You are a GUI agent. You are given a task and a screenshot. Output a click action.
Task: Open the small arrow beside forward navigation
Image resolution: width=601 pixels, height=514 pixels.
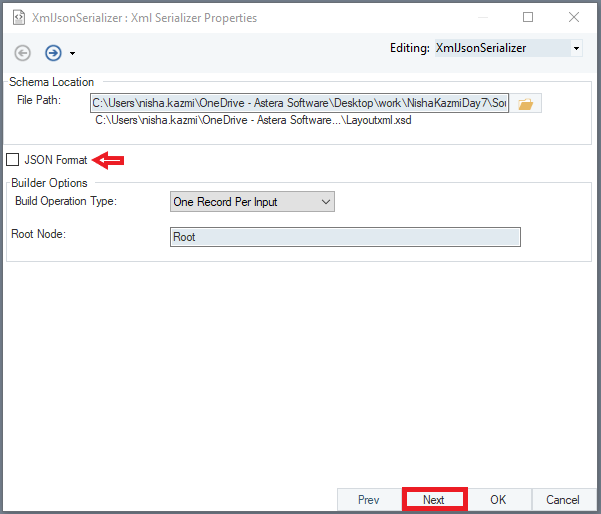pos(72,54)
